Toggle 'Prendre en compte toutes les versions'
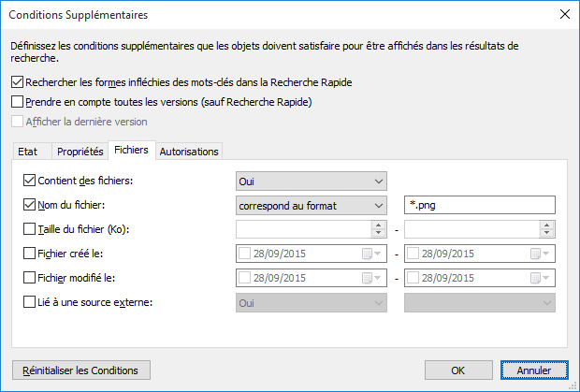 click(19, 101)
